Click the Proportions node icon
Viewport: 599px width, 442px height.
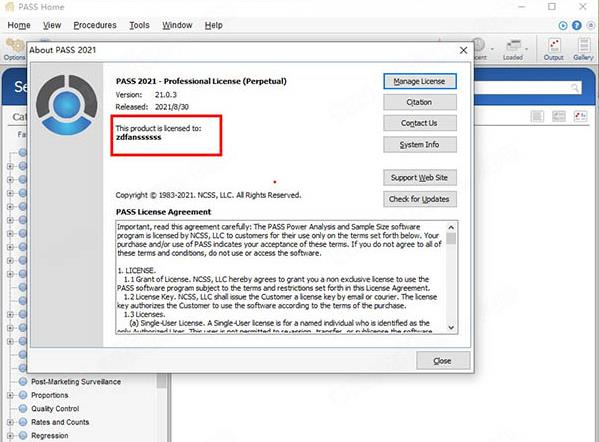coord(23,395)
